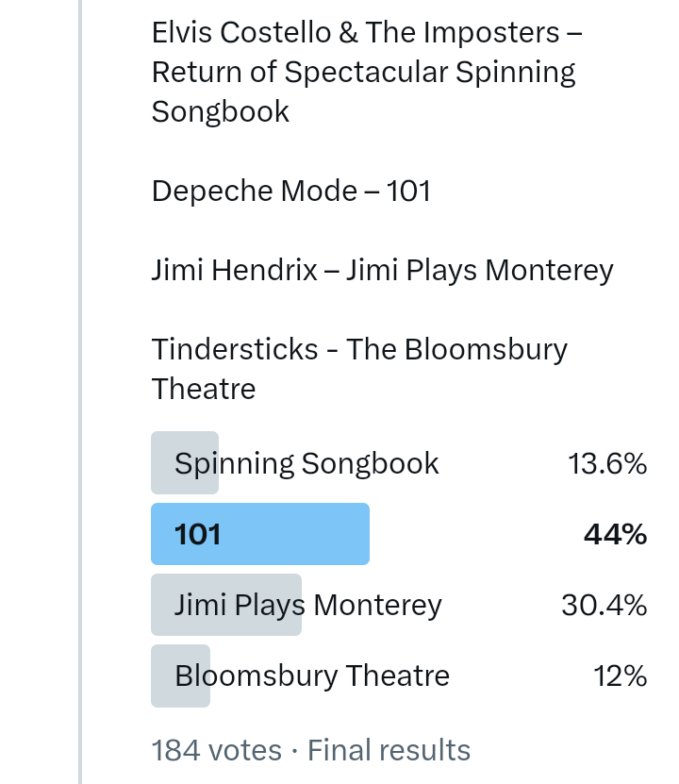
Task: Click the bold 44% poll percentage
Action: [615, 535]
